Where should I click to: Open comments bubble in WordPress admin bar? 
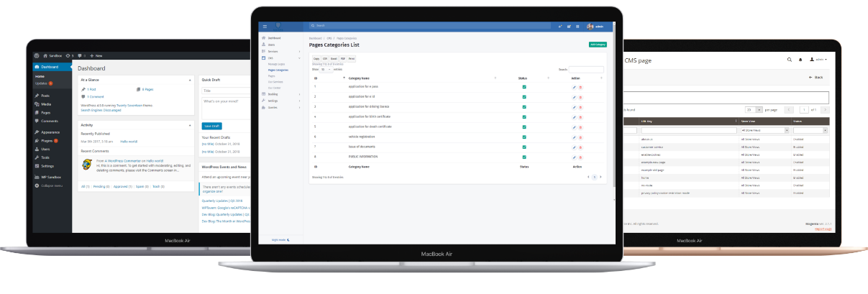pos(81,55)
